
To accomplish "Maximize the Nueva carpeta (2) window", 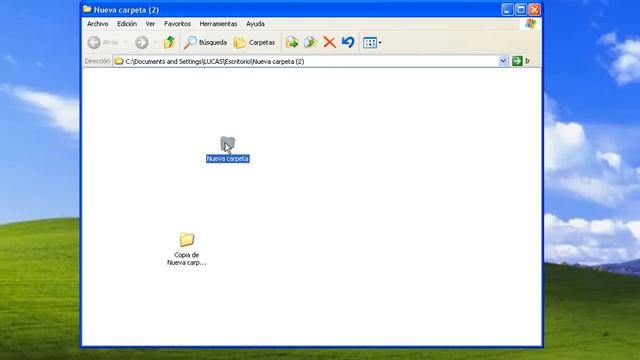I will 521,9.
